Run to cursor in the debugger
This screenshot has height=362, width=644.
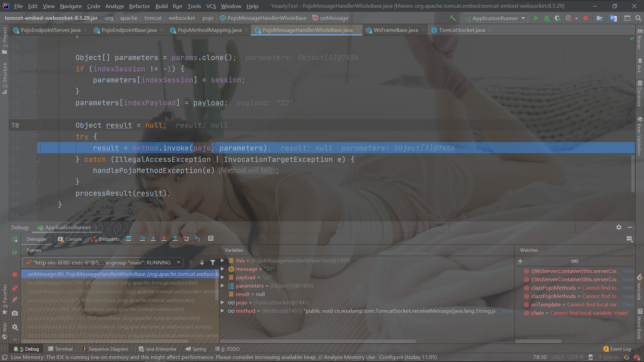[x=197, y=239]
